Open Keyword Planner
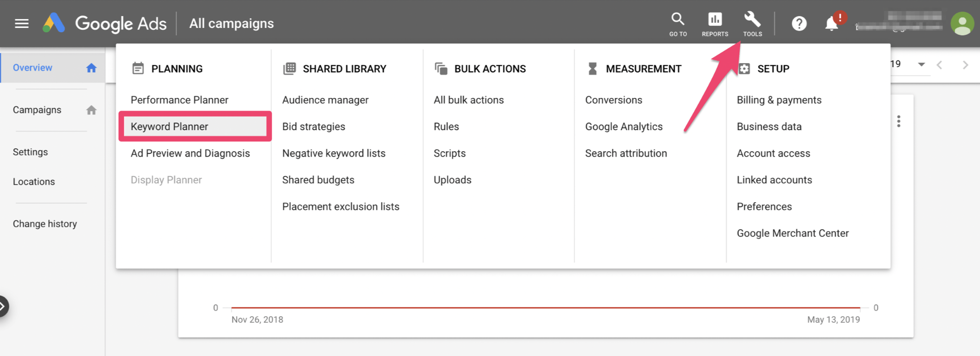 195,126
